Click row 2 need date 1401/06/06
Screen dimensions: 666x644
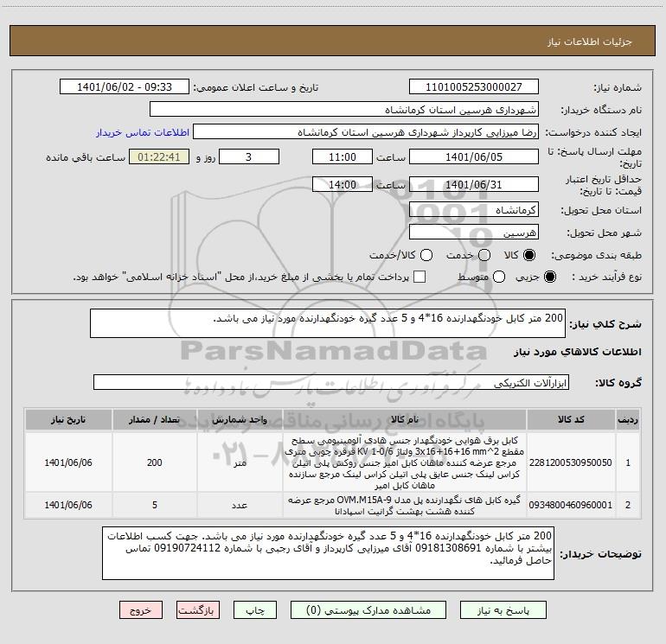(x=68, y=505)
